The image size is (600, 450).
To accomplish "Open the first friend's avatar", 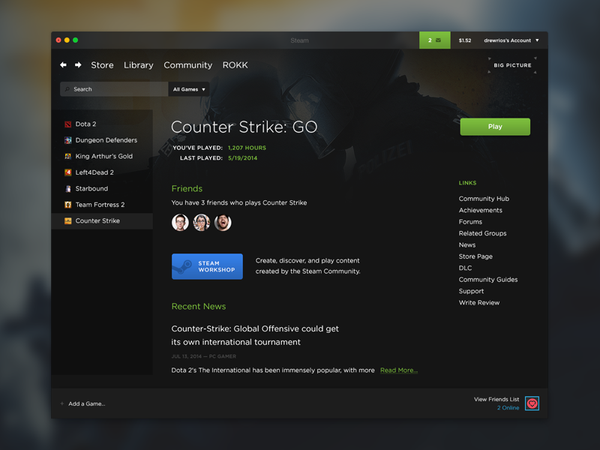I will pyautogui.click(x=180, y=222).
